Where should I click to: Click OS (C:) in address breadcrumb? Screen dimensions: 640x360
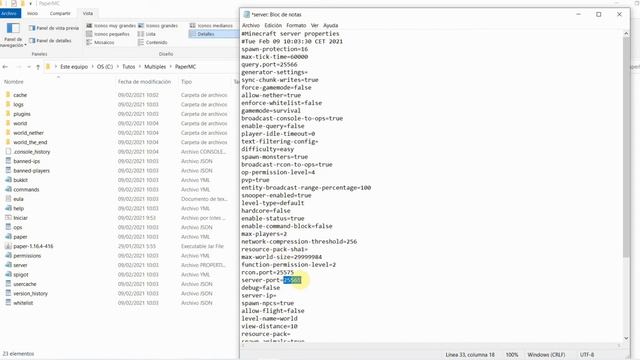tap(105, 67)
